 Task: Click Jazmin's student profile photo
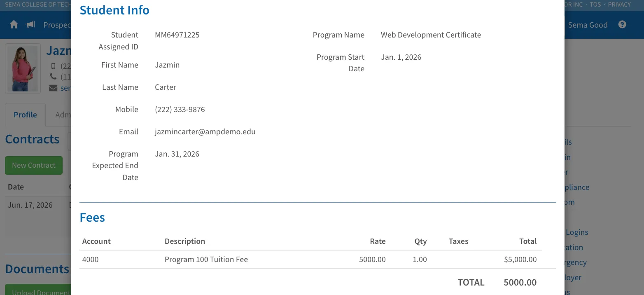point(23,68)
